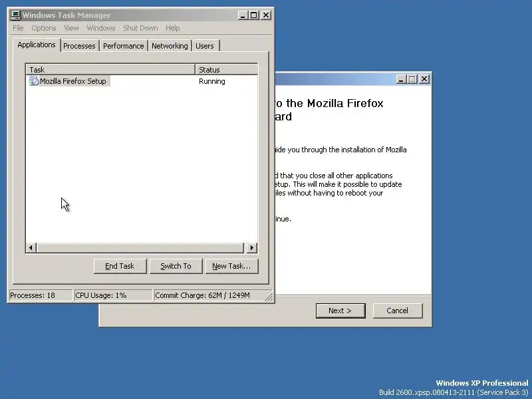The width and height of the screenshot is (532, 399).
Task: Click the End Task button
Action: point(120,266)
